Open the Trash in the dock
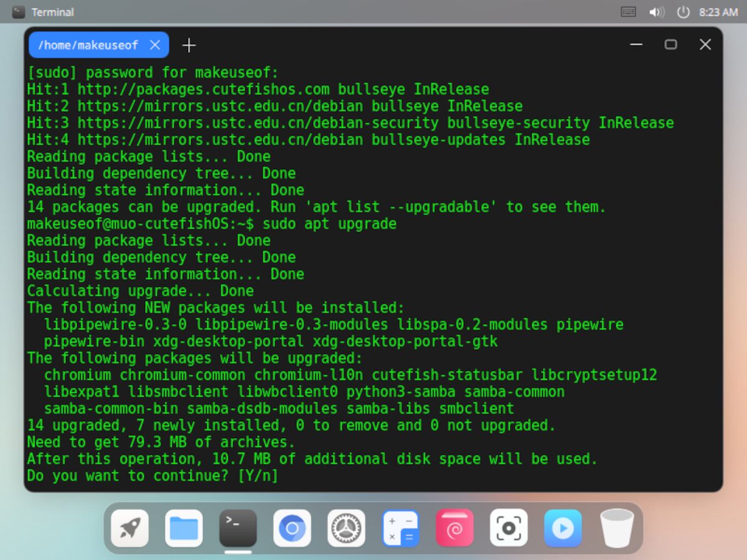 [617, 528]
